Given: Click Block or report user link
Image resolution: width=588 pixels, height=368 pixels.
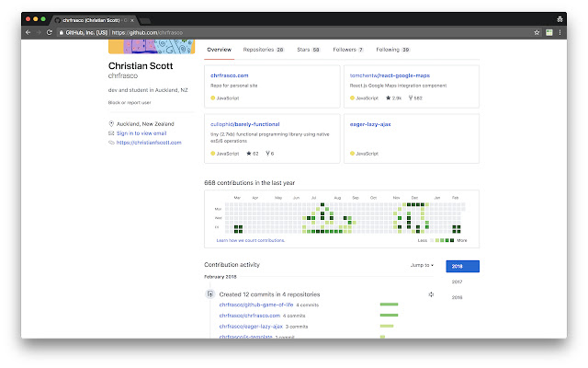Looking at the screenshot, I should coord(130,102).
